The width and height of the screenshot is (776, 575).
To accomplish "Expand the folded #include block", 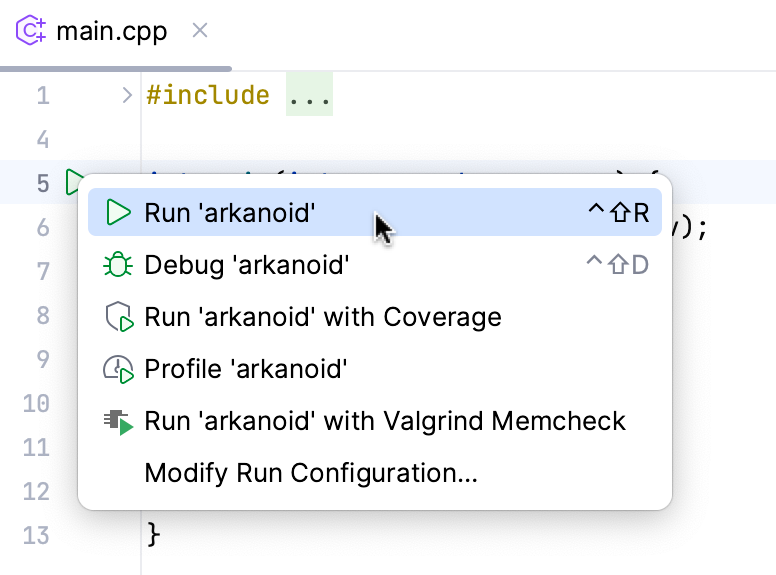I will click(x=127, y=96).
